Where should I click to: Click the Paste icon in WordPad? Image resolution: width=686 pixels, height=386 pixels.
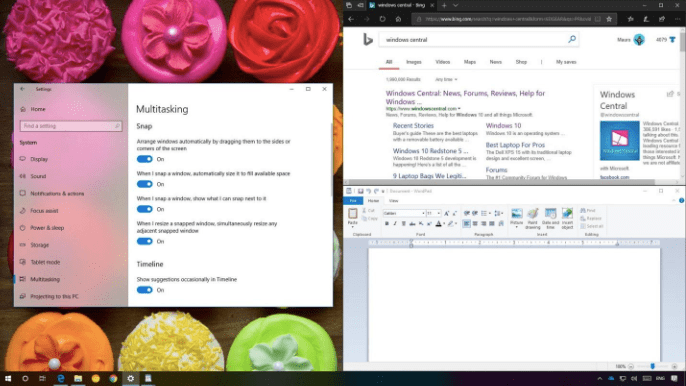click(x=353, y=213)
